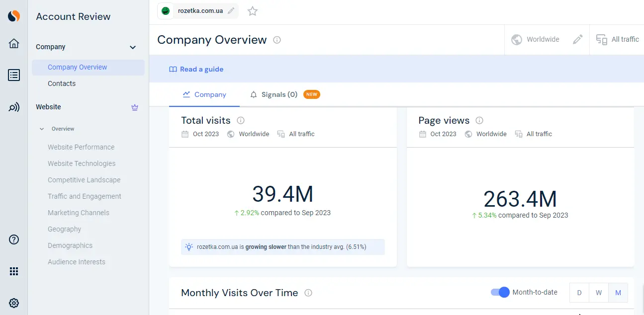Viewport: 644px width, 315px height.
Task: Click Oct 2023 in Page views card
Action: (444, 134)
